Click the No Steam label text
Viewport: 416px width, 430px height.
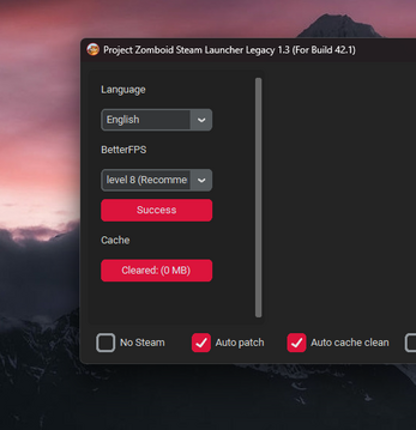(142, 343)
